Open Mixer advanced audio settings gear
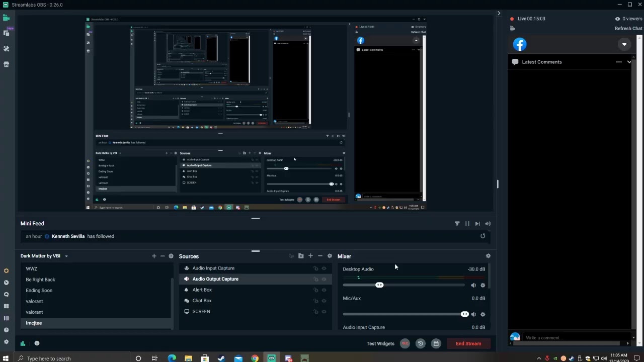Viewport: 644px width, 362px height. click(488, 256)
